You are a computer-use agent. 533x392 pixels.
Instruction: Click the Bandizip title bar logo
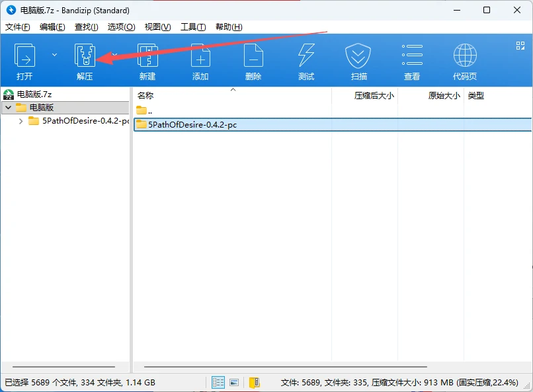coord(11,10)
